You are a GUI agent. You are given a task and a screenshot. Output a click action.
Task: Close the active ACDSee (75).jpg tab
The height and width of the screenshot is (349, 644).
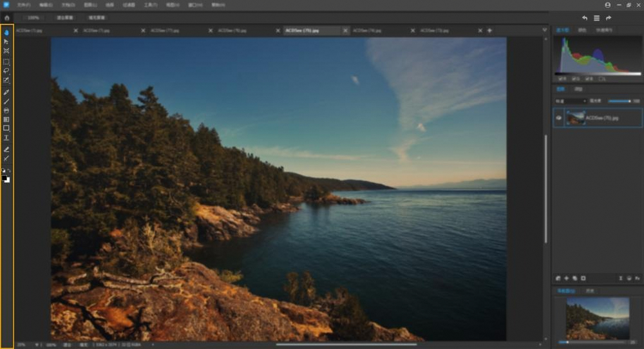tap(345, 30)
